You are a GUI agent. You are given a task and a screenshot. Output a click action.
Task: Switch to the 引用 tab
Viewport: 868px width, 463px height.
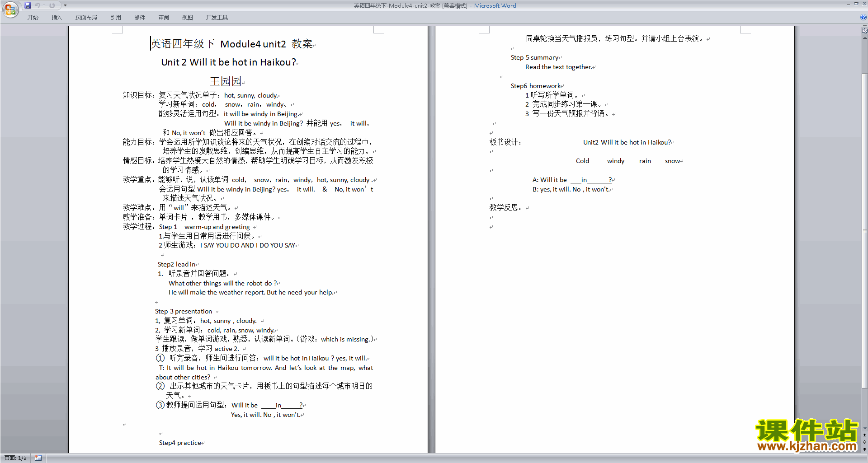(x=116, y=18)
